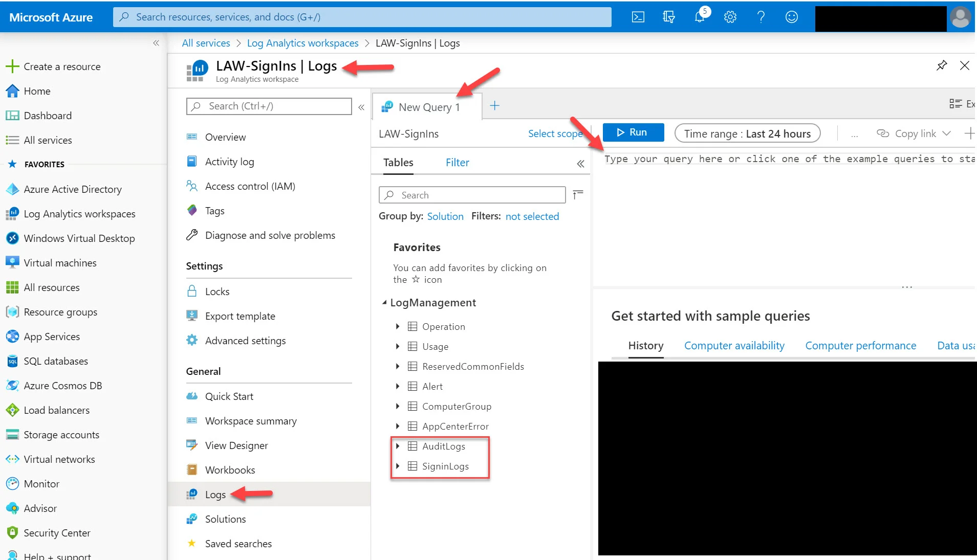Click the global search box
This screenshot has width=977, height=560.
(362, 17)
